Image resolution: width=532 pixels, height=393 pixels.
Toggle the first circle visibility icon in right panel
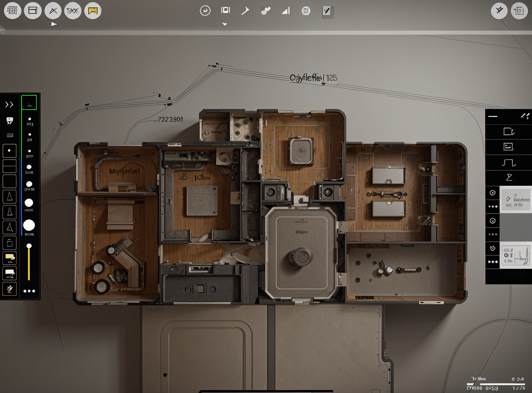[493, 193]
